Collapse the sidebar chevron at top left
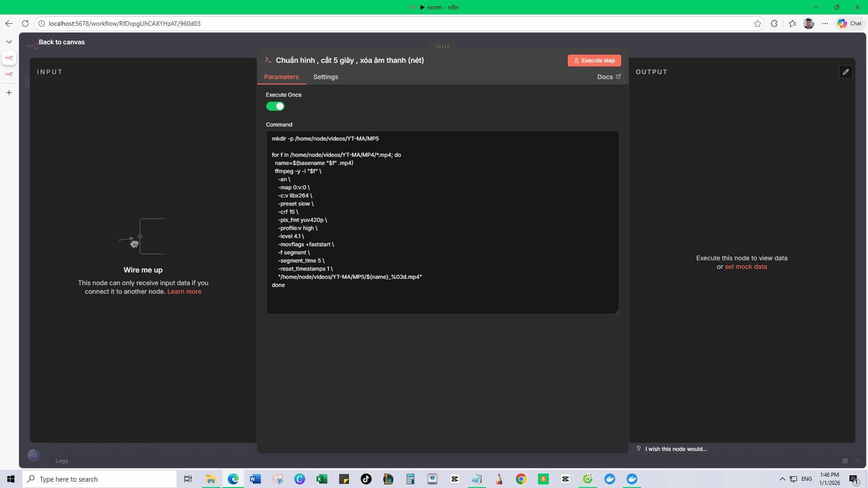The image size is (868, 488). click(9, 42)
